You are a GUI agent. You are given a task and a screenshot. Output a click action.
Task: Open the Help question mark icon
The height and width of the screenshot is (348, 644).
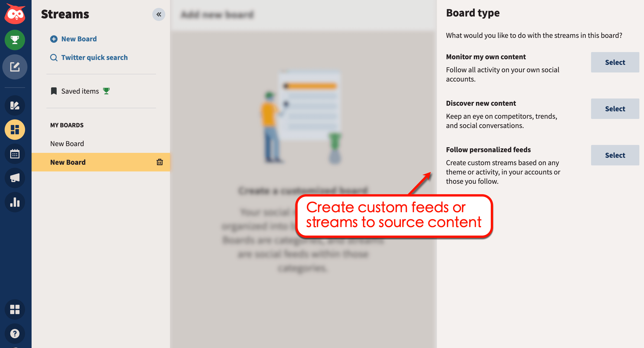click(15, 334)
